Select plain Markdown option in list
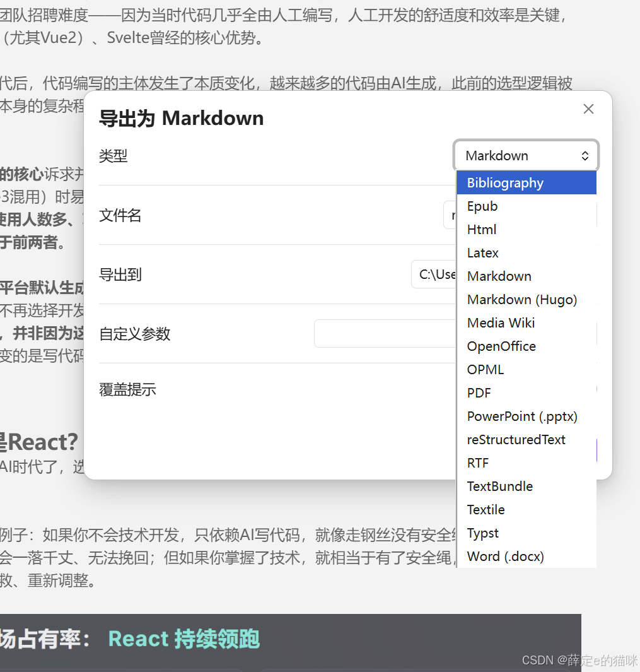 [527, 276]
